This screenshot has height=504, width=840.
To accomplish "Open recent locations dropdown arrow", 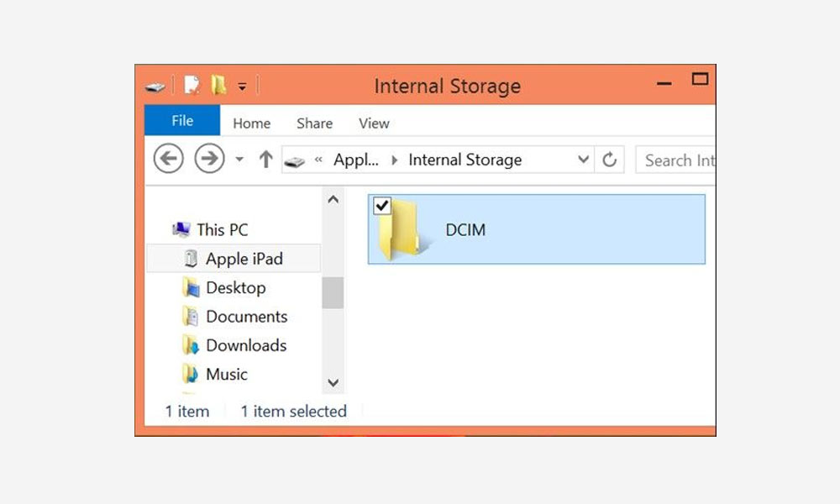I will point(239,159).
